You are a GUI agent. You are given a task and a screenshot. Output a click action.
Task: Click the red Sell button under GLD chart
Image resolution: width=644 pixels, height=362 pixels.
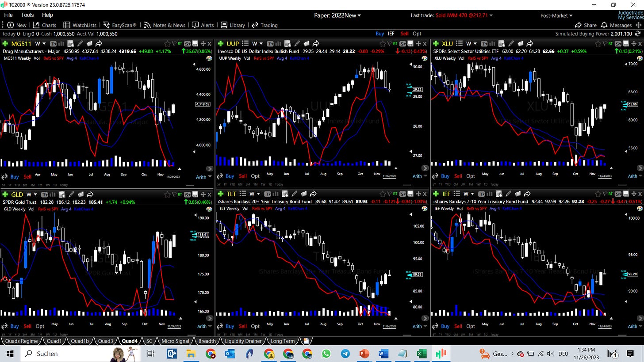pyautogui.click(x=27, y=326)
